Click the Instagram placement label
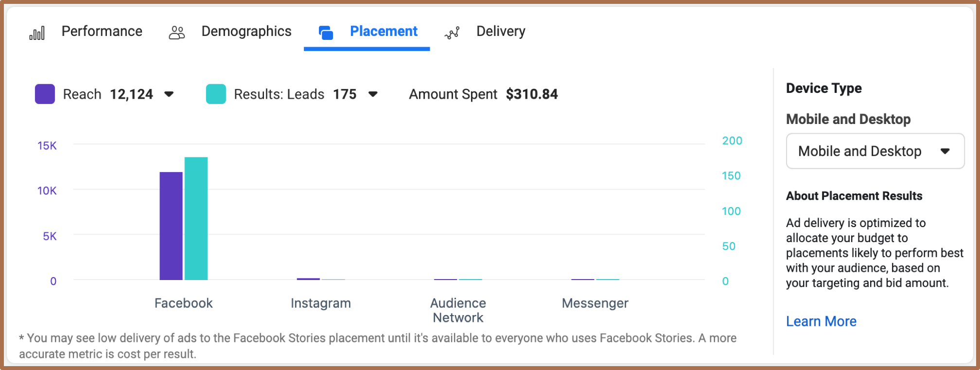The image size is (980, 370). tap(320, 303)
